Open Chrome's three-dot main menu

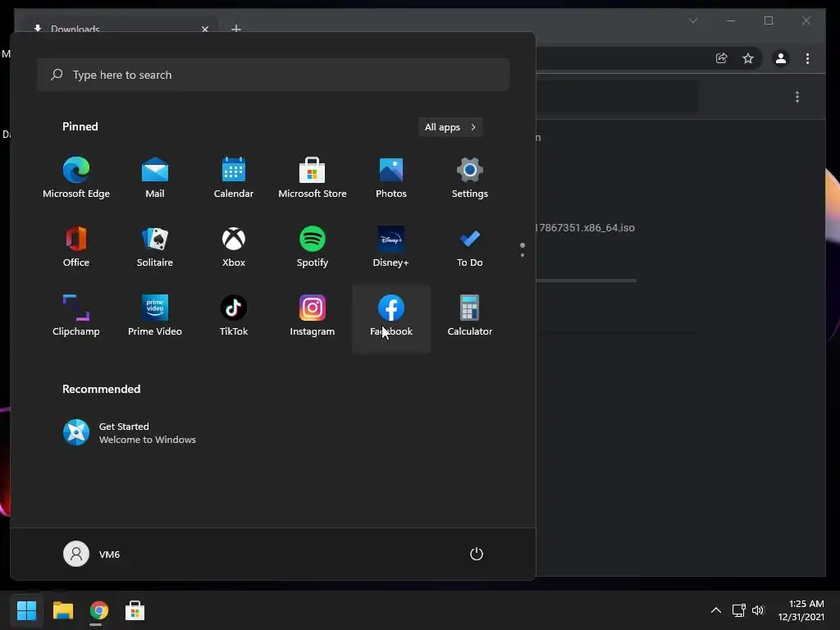pyautogui.click(x=807, y=58)
